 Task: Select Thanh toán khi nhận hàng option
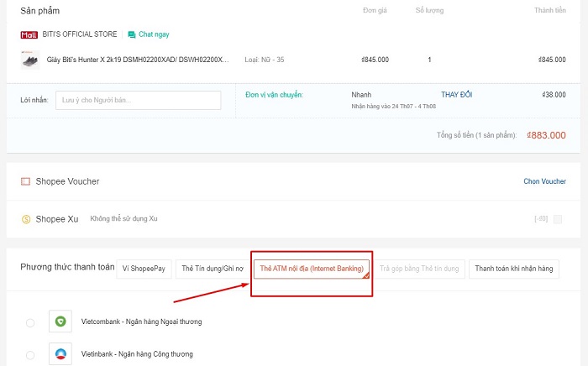[x=513, y=269]
